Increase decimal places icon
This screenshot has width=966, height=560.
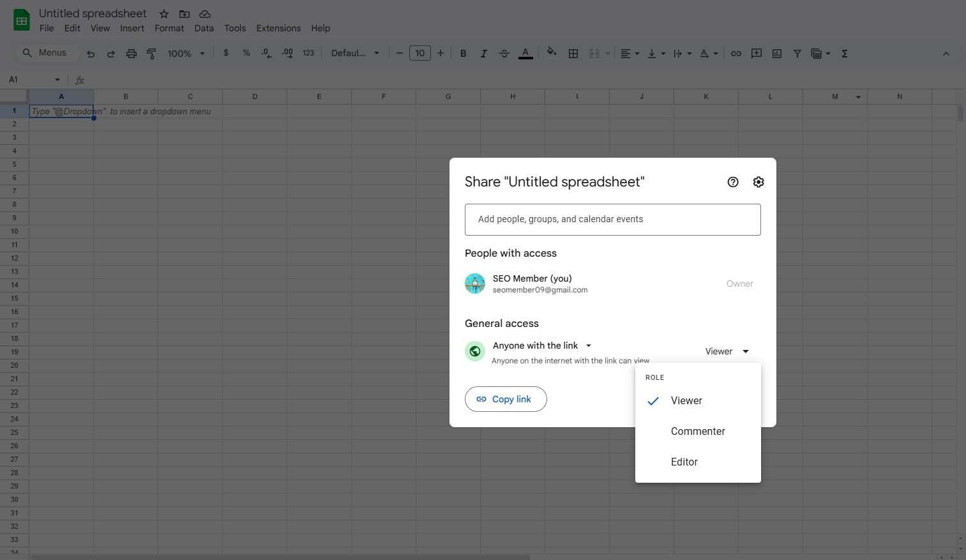(287, 53)
